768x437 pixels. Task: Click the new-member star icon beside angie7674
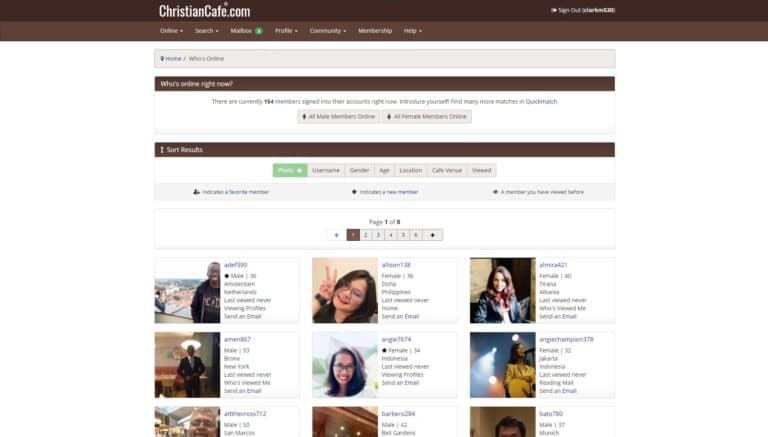pyautogui.click(x=384, y=350)
